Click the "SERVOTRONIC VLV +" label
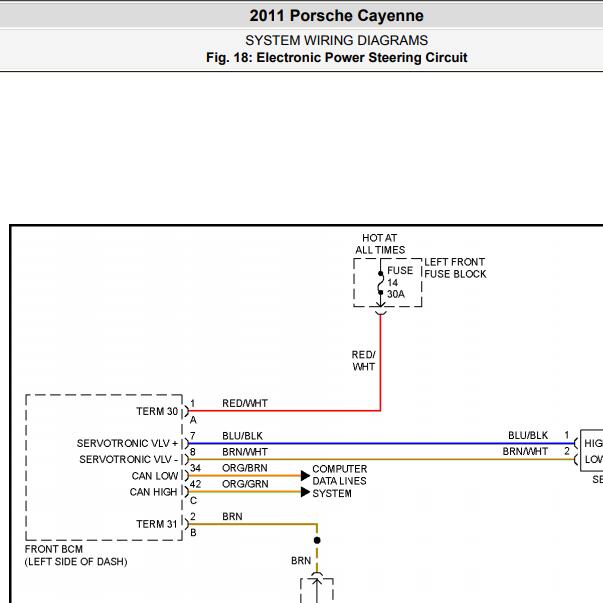Image resolution: width=603 pixels, height=603 pixels. pos(127,443)
